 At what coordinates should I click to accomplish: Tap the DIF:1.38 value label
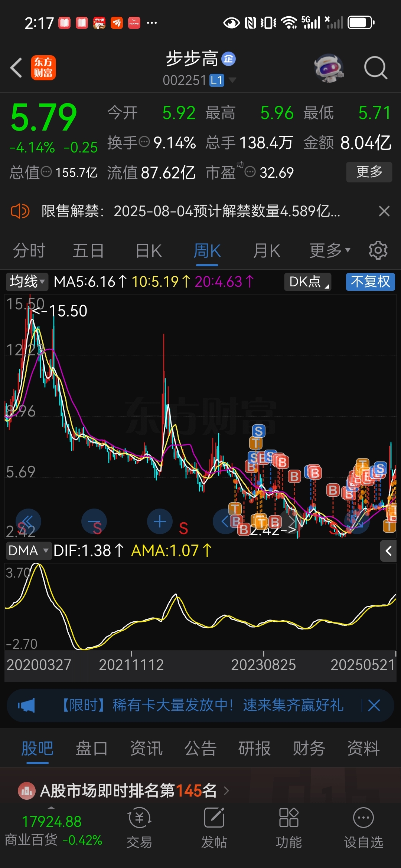tap(88, 550)
